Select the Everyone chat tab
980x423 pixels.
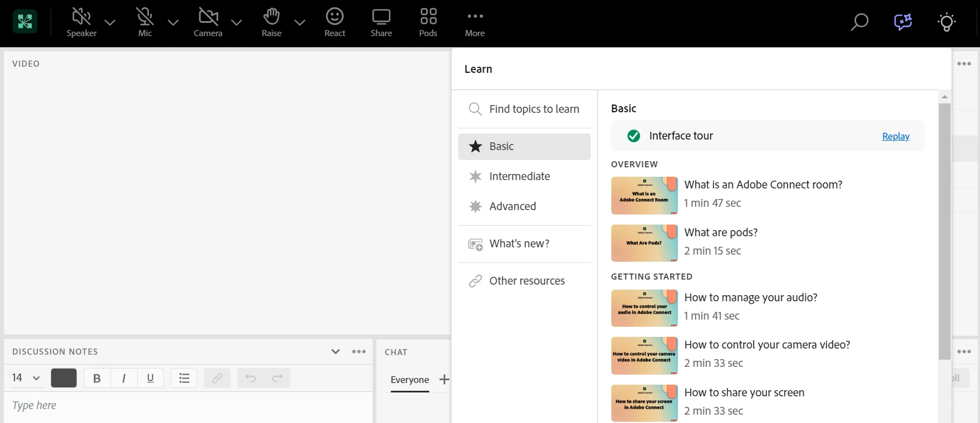coord(410,380)
